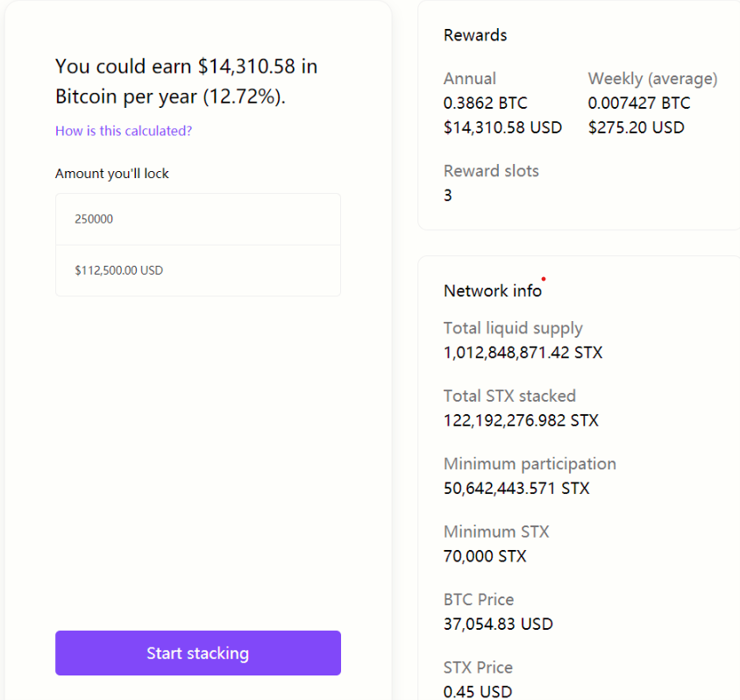740x700 pixels.
Task: Click the Network info heading
Action: (x=493, y=290)
